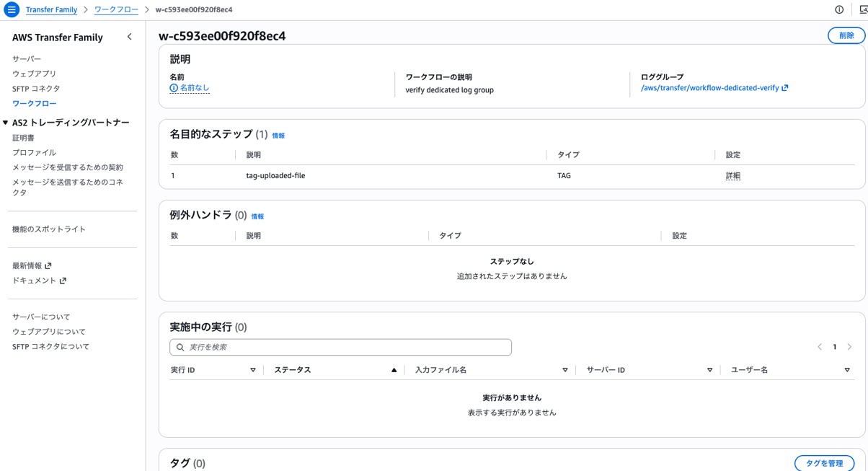Focus the 実行を検索 search field
Viewport: 868px width, 471px height.
click(x=340, y=347)
